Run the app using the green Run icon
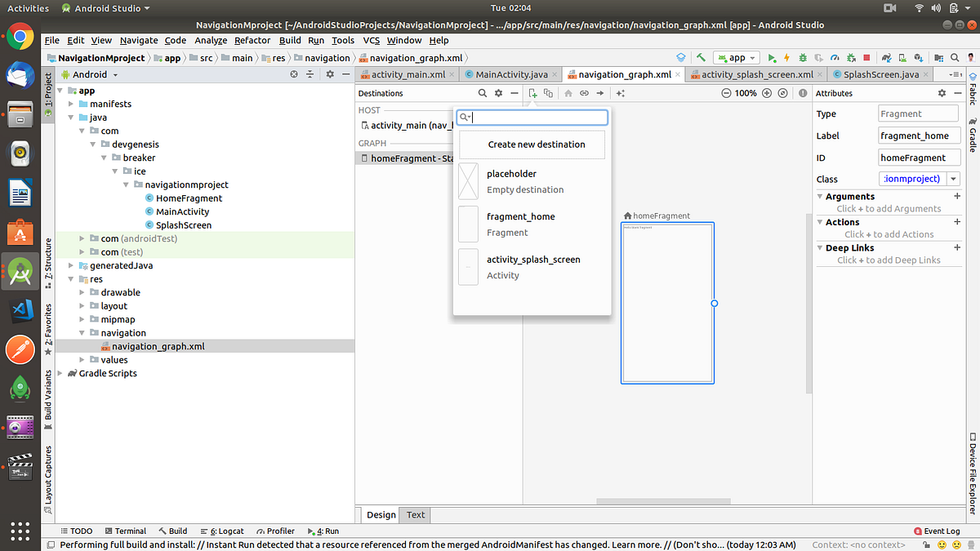This screenshot has width=980, height=551. [x=771, y=58]
